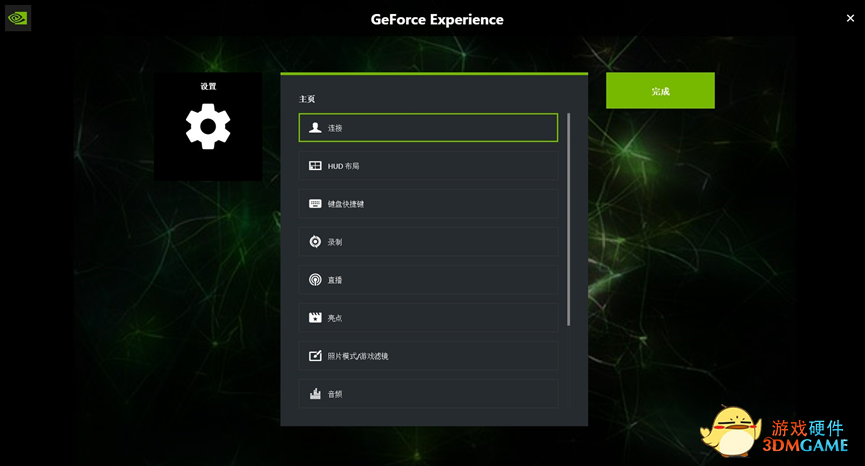
Task: Click the HUD 布局 layout icon
Action: (315, 166)
